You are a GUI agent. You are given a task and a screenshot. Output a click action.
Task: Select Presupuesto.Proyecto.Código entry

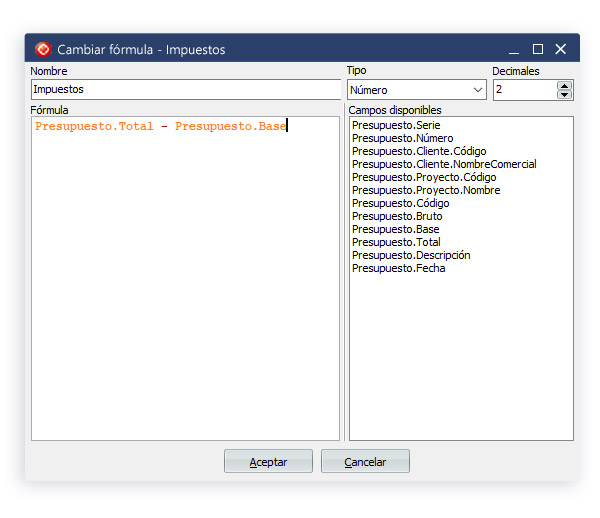coord(424,177)
